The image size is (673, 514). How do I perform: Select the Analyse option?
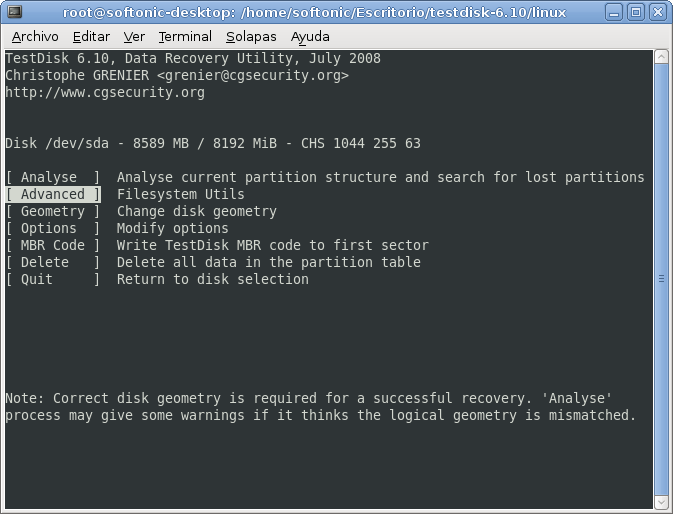pos(53,177)
